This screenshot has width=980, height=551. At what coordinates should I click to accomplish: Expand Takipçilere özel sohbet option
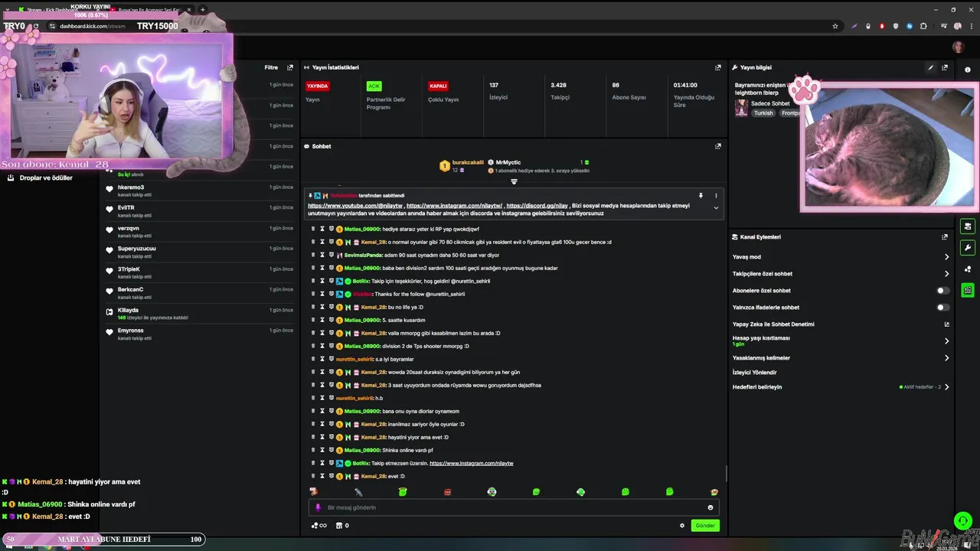click(946, 274)
